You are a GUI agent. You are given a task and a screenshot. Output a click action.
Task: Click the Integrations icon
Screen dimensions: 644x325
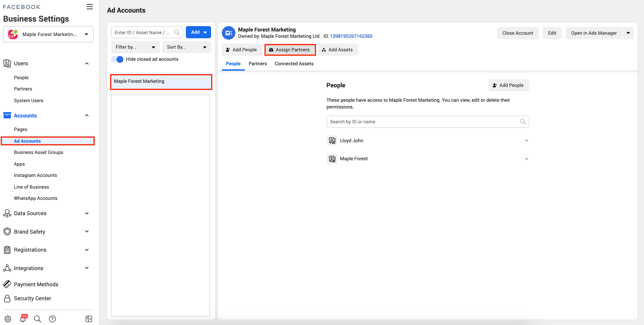pos(7,268)
